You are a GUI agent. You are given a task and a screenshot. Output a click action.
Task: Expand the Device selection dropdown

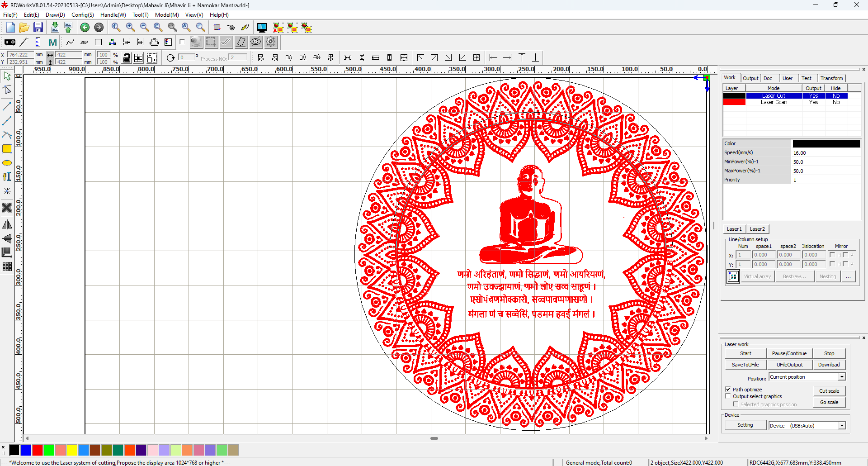(841, 425)
